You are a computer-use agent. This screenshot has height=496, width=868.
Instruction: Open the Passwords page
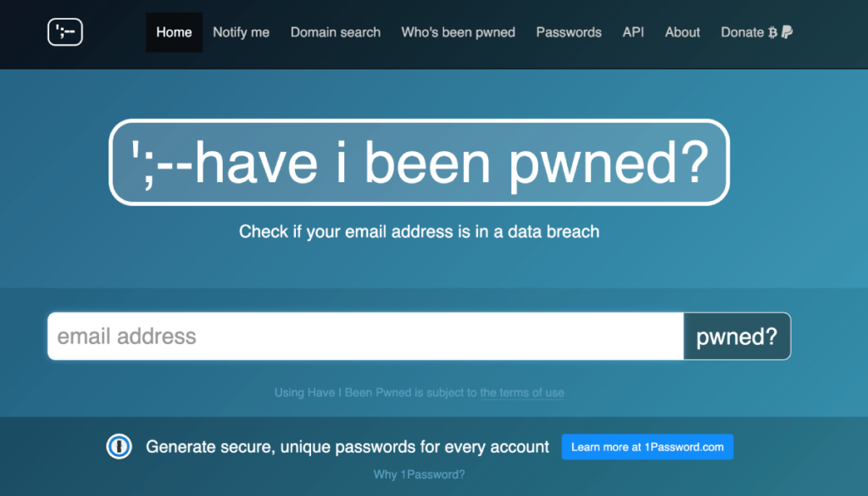click(569, 32)
